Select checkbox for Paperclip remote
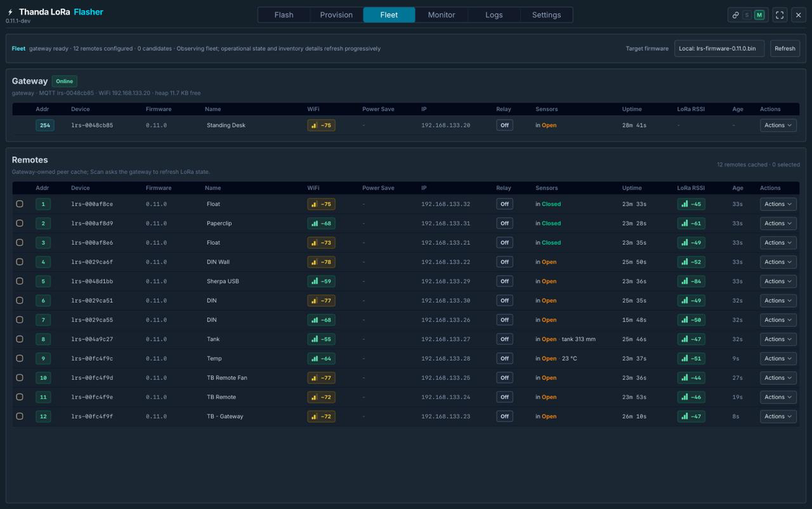The height and width of the screenshot is (509, 812). click(20, 223)
